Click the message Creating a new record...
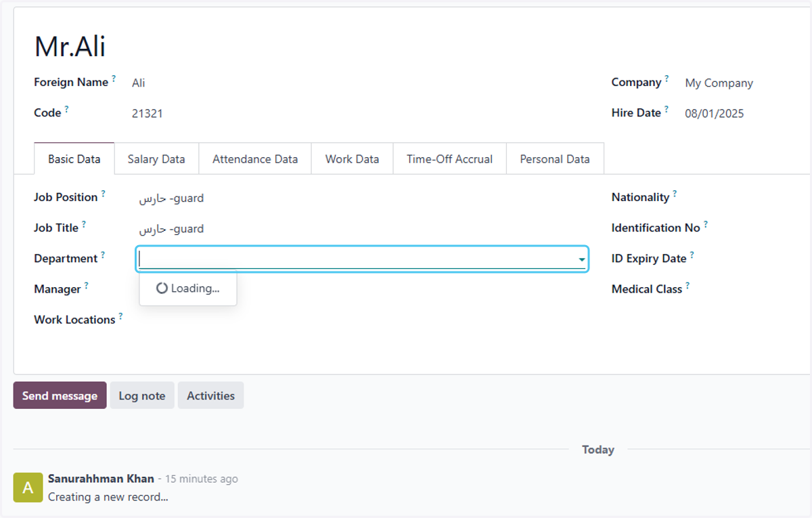 coord(108,497)
